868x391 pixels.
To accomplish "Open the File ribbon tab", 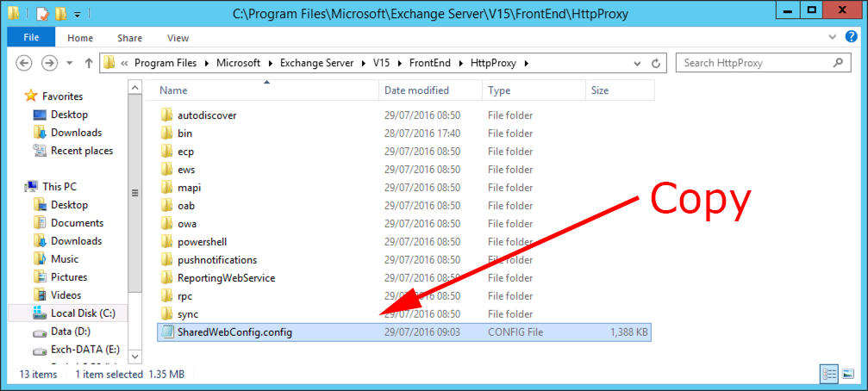I will pos(31,38).
